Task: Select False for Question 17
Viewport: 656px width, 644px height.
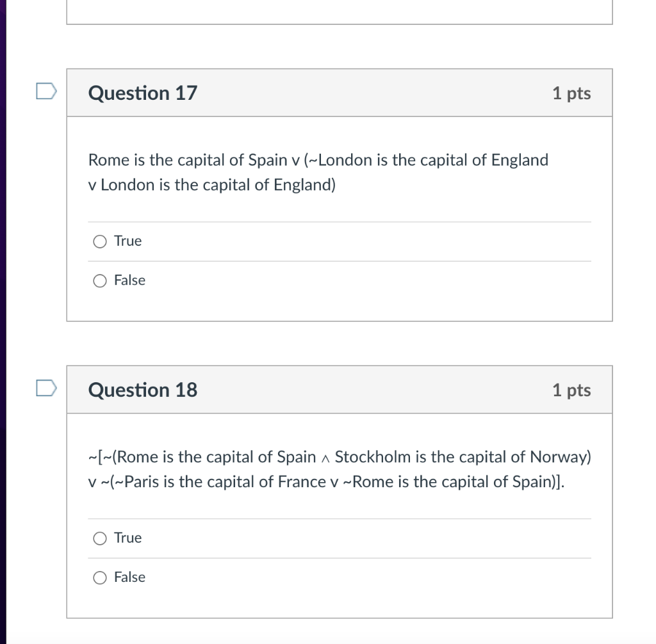Action: coord(100,280)
